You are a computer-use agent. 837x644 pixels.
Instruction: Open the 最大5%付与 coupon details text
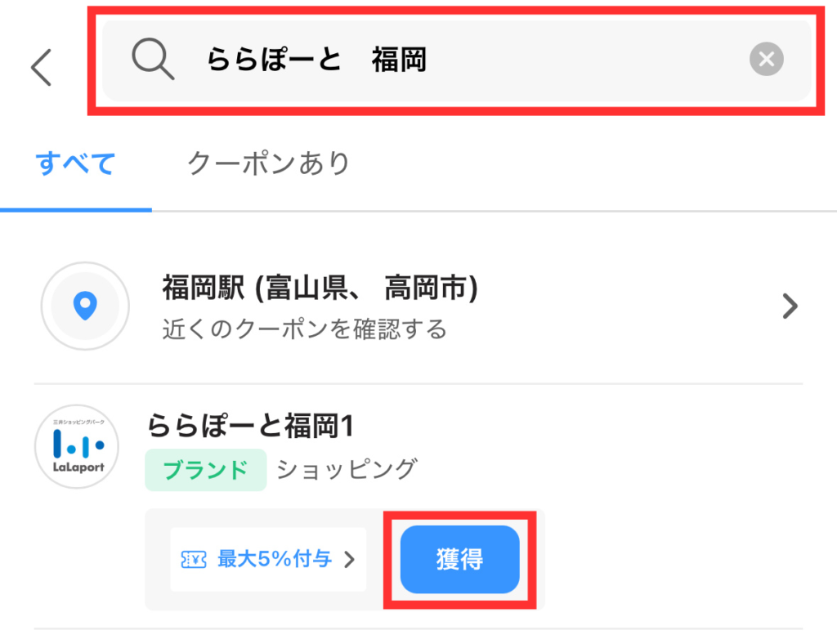coord(275,560)
